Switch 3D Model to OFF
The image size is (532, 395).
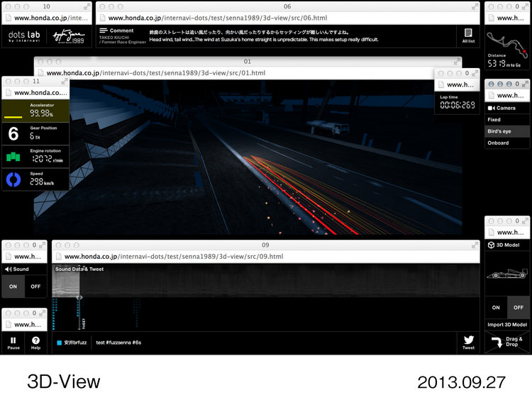519,307
